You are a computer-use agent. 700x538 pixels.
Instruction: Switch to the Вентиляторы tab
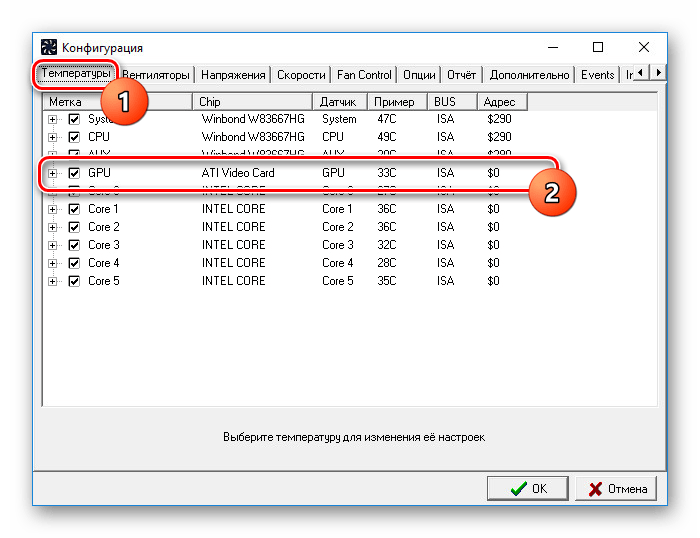click(156, 75)
